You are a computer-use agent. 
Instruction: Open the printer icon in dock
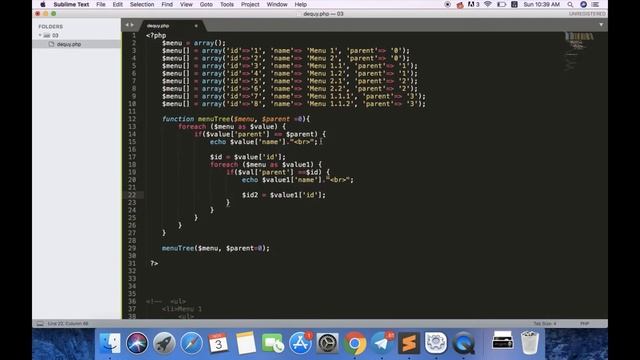click(502, 342)
